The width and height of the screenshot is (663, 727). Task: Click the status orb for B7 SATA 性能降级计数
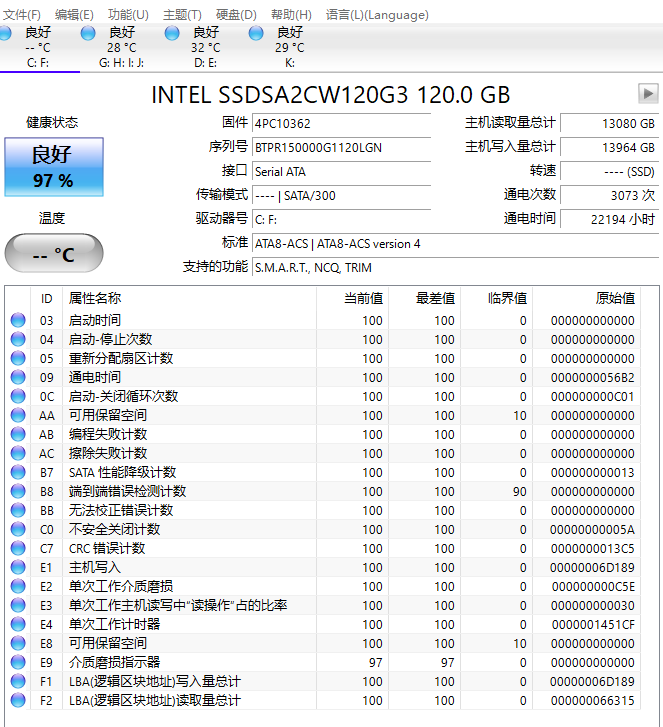(x=18, y=472)
